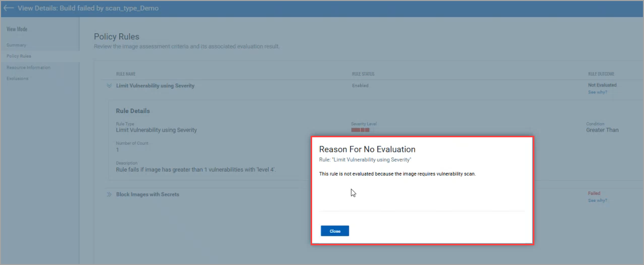644x265 pixels.
Task: Select the Limit Vulnerability using Severity row title
Action: coord(155,86)
